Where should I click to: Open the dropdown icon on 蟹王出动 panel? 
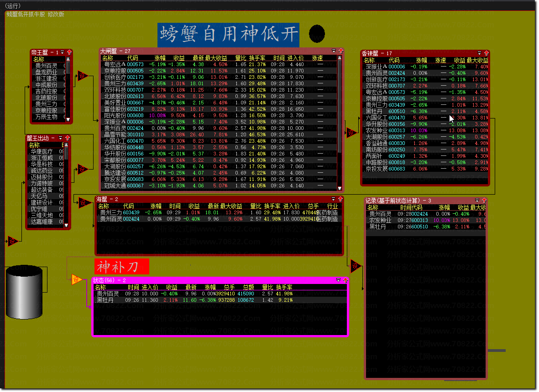(61, 138)
